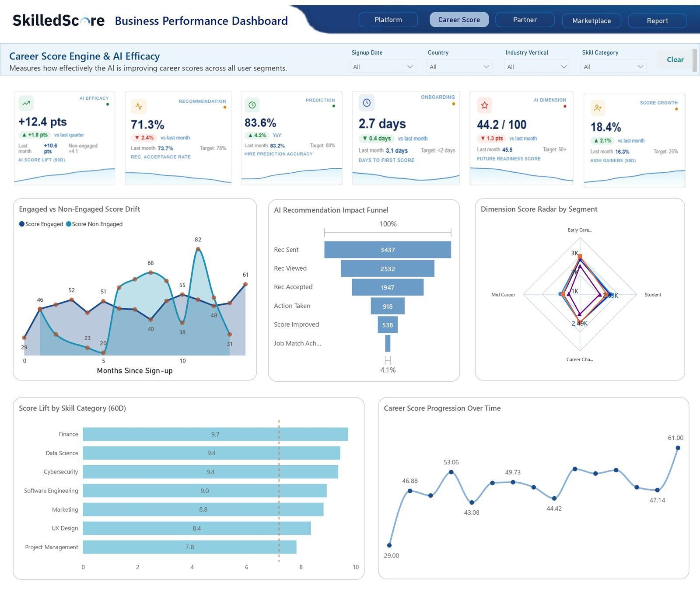Click the orange status dot on Recommendation card
Screen dimensions: 700x603
(x=225, y=107)
